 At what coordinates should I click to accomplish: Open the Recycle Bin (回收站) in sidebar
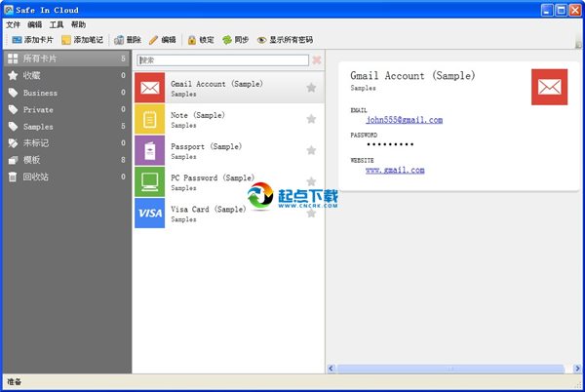coord(66,176)
